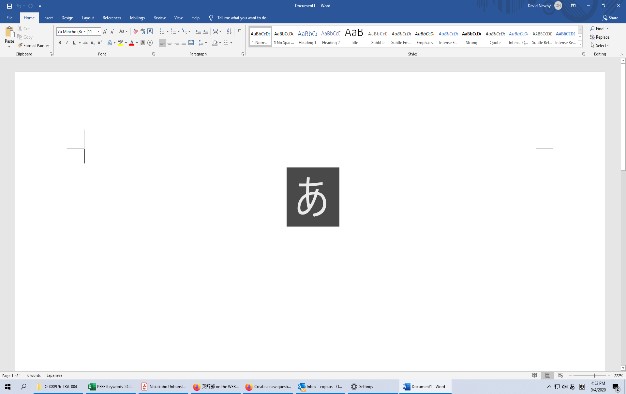
Task: Click the Read Mode view icon
Action: coord(534,375)
